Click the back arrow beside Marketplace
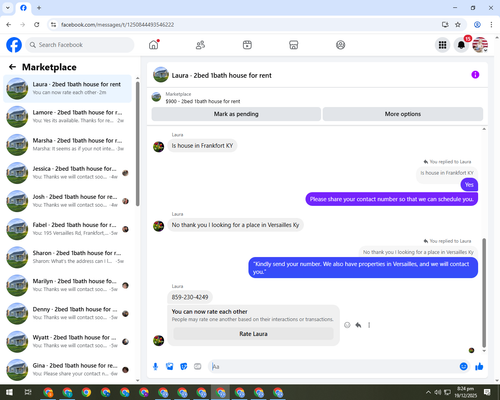500x400 pixels. tap(12, 67)
